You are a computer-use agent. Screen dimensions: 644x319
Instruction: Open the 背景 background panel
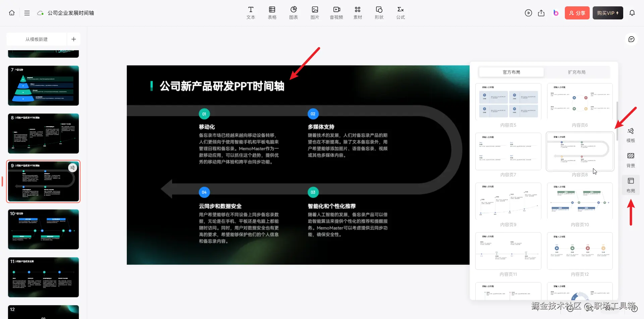[x=631, y=160]
